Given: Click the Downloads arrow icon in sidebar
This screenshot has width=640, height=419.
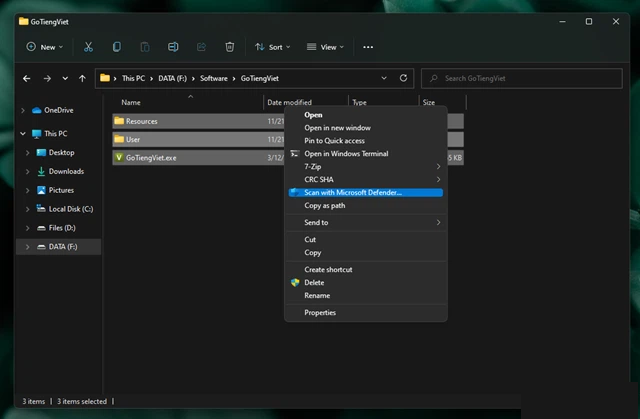Looking at the screenshot, I should [41, 171].
